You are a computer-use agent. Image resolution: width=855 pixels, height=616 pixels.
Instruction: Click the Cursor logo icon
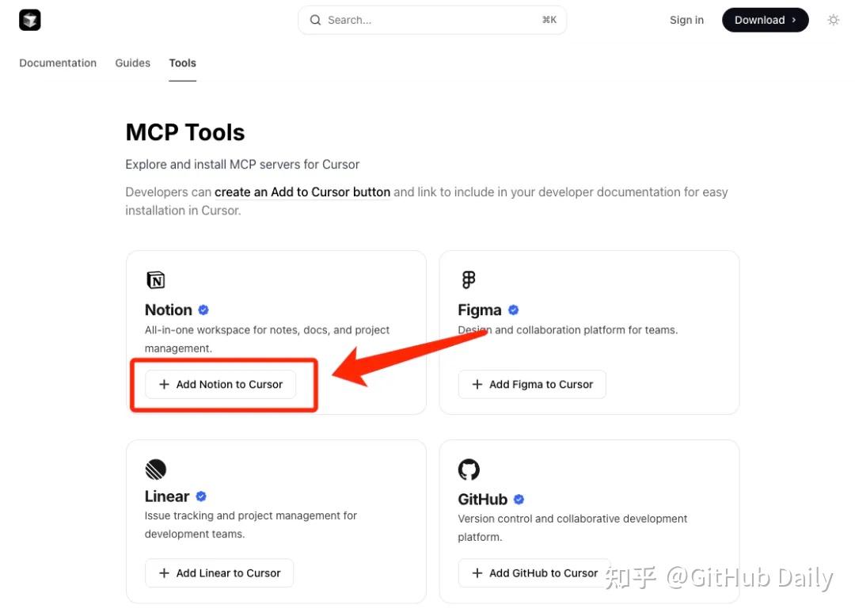click(x=30, y=20)
